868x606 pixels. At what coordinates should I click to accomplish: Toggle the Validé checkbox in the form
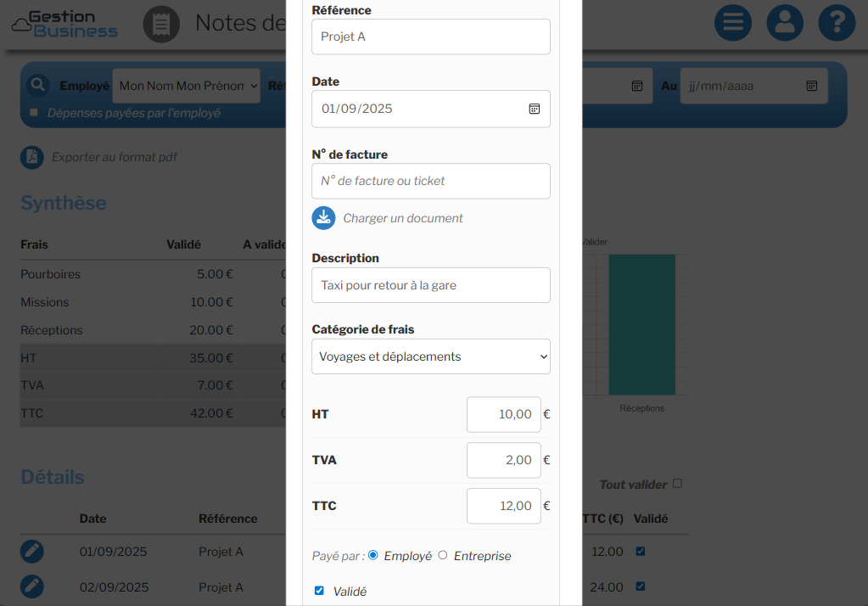point(319,591)
